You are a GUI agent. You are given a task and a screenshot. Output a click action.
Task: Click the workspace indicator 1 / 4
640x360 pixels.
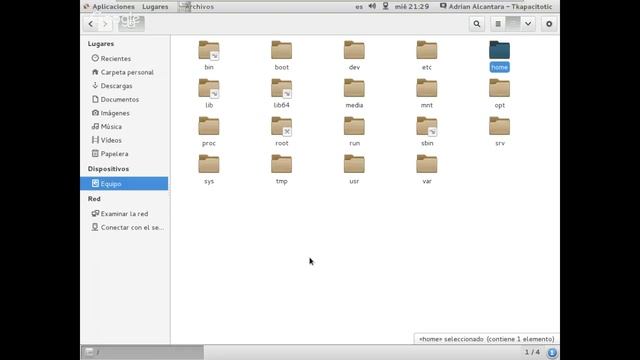click(532, 352)
